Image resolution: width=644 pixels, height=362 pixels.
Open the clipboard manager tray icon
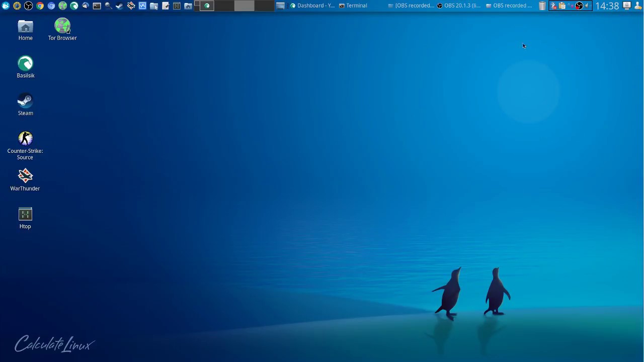tap(562, 6)
